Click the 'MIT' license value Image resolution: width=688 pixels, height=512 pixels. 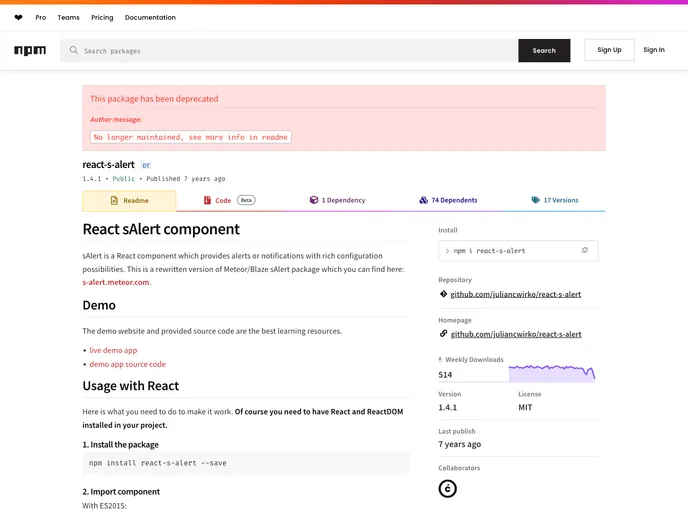(525, 407)
